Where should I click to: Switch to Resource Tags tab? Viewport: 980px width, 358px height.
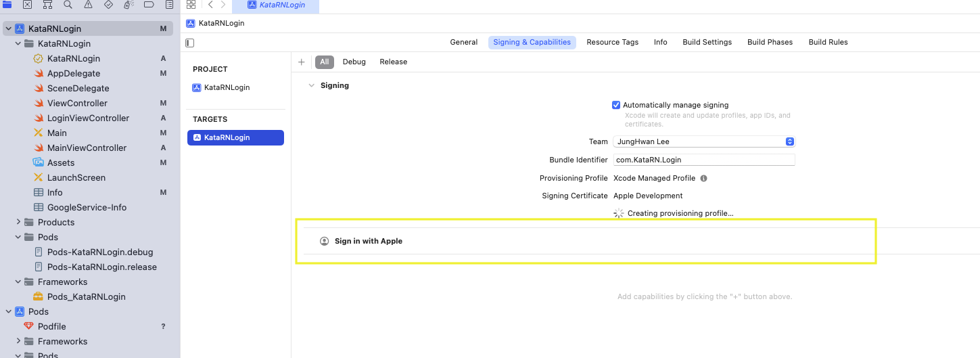tap(613, 42)
